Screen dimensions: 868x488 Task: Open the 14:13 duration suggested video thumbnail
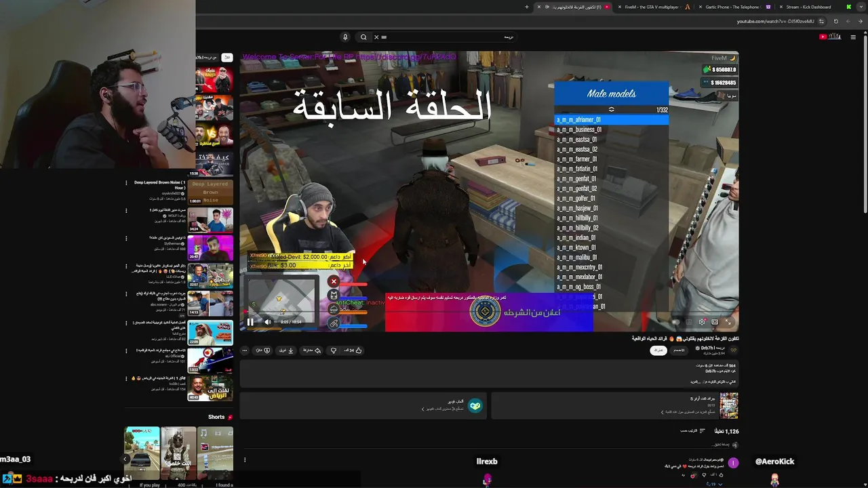(210, 304)
